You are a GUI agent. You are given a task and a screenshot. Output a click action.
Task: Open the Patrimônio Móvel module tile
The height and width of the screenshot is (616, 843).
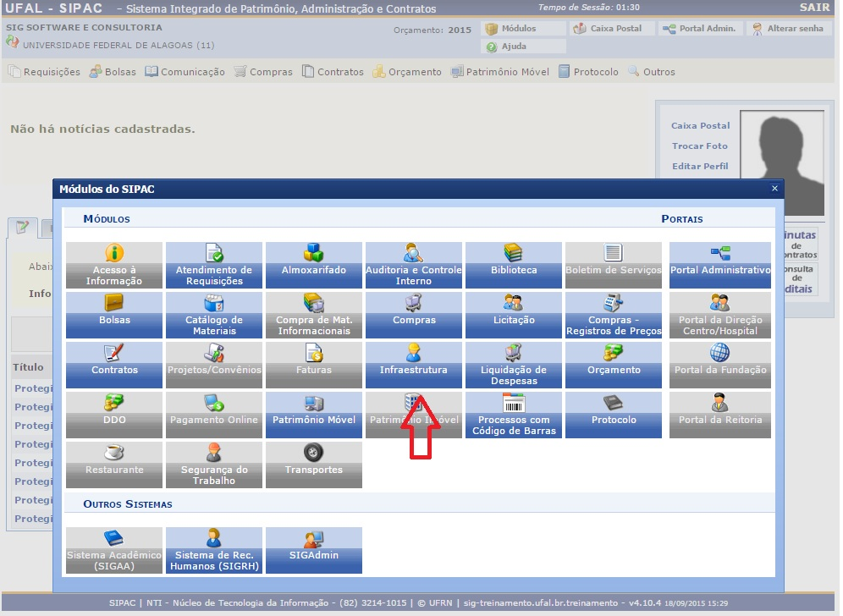pos(314,415)
